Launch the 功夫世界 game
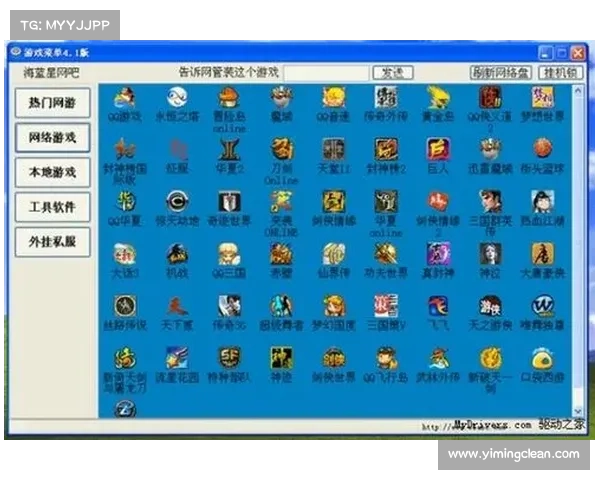The width and height of the screenshot is (600, 480). coord(386,254)
